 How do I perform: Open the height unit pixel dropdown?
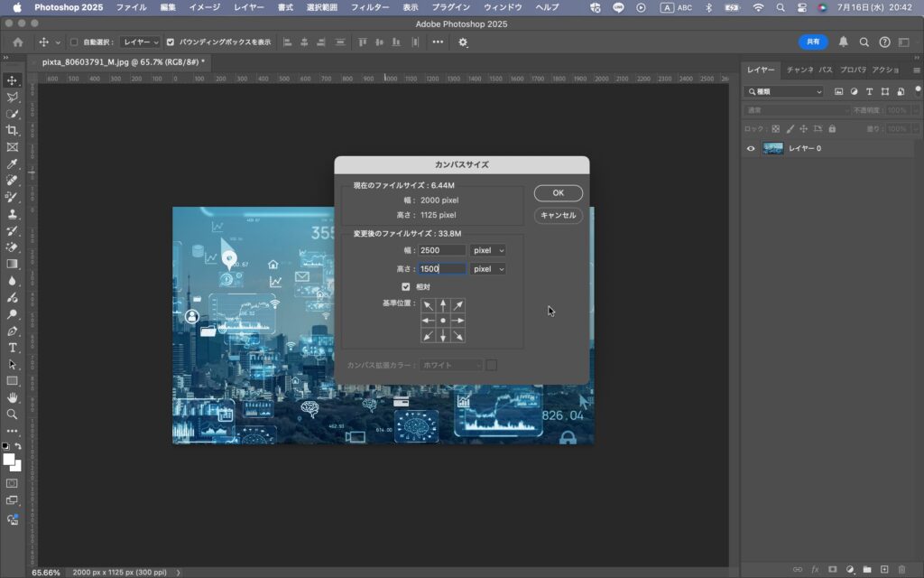(488, 269)
